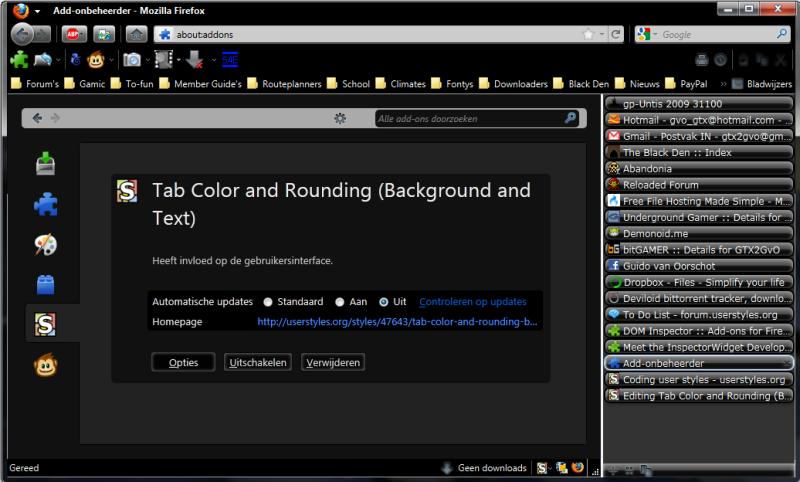The image size is (800, 482).
Task: Switch to Guido van Oorschot Facebook tab
Action: point(699,266)
